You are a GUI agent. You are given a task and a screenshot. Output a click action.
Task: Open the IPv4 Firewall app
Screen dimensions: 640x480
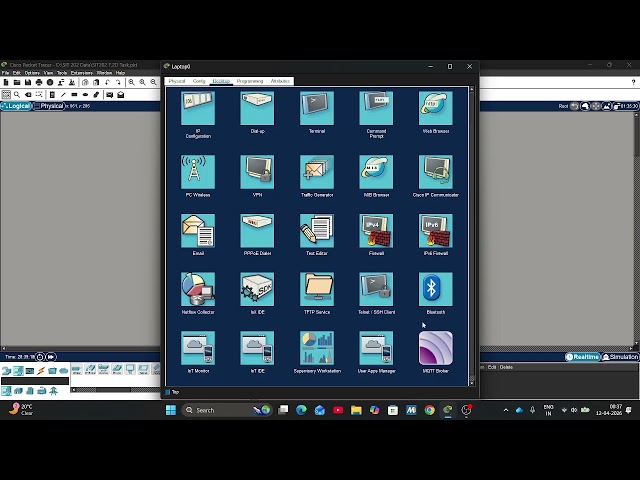click(x=376, y=231)
